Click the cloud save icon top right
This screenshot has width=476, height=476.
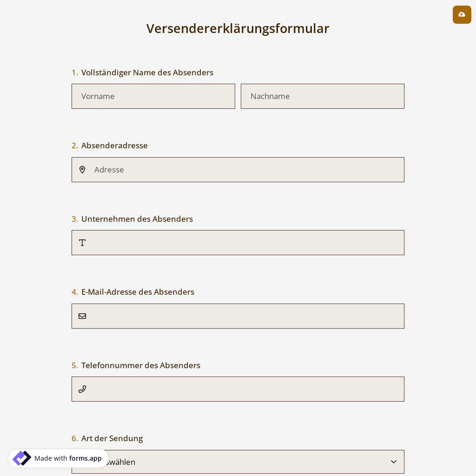pyautogui.click(x=462, y=15)
